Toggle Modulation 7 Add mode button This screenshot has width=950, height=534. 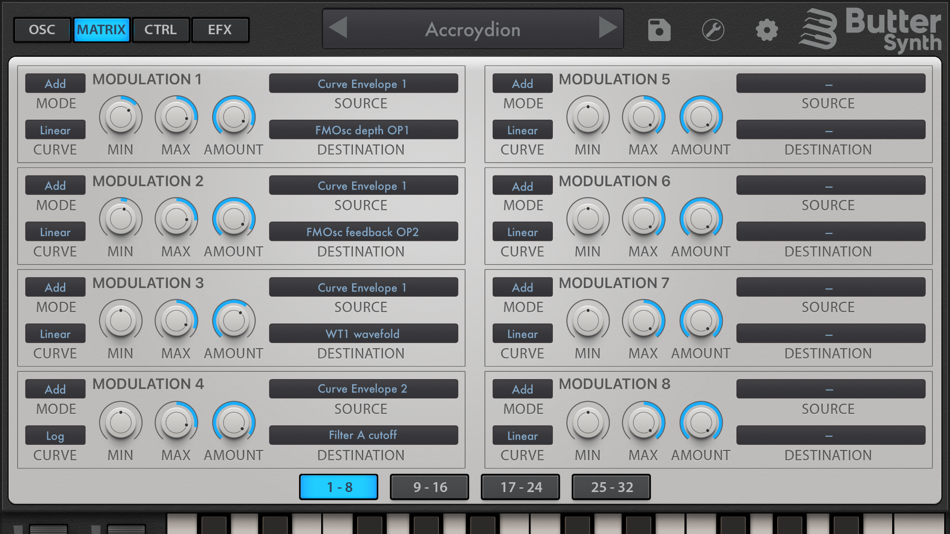coord(522,287)
